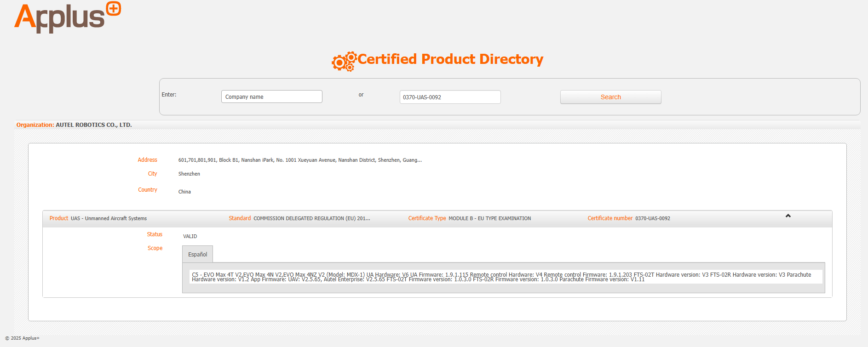
Task: Click the AUTEL ROBOTICS CO., LTD. organization name
Action: click(93, 125)
